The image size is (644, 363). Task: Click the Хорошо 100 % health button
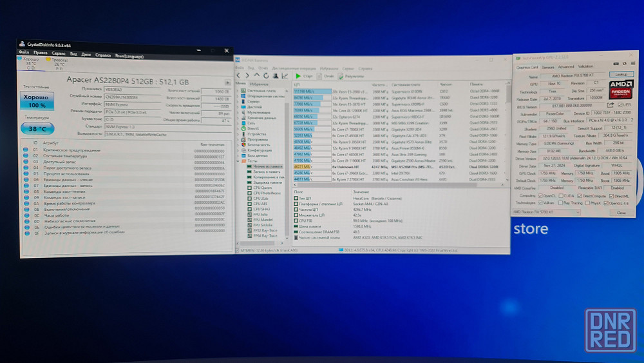pos(37,101)
